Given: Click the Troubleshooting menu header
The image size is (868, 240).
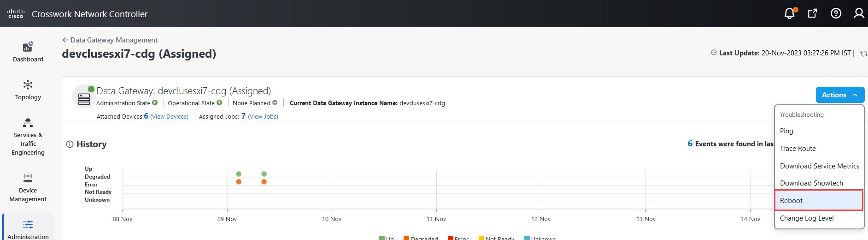Looking at the screenshot, I should 802,114.
